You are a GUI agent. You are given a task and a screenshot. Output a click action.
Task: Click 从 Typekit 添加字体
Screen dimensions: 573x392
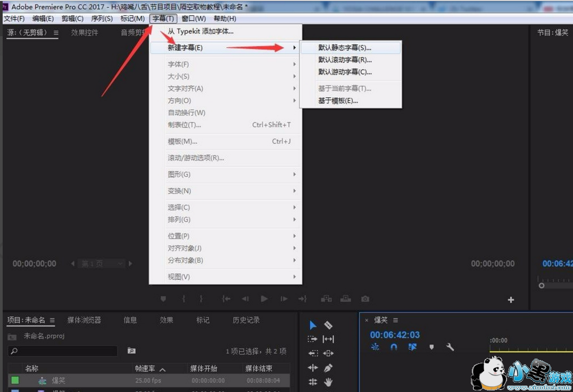[201, 31]
